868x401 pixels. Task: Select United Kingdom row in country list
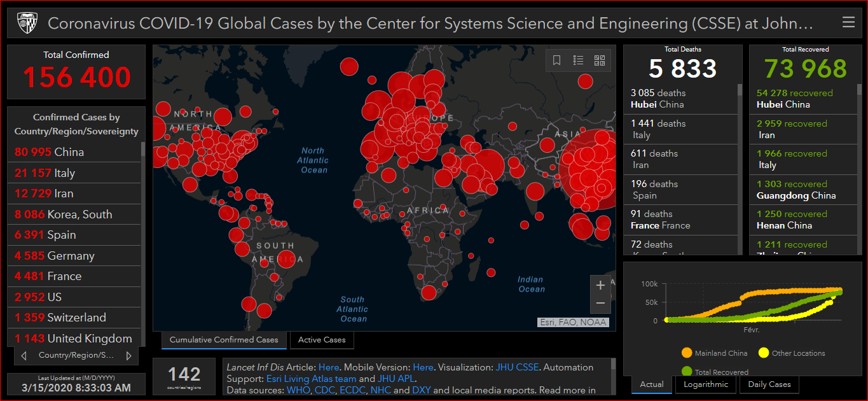pyautogui.click(x=74, y=338)
